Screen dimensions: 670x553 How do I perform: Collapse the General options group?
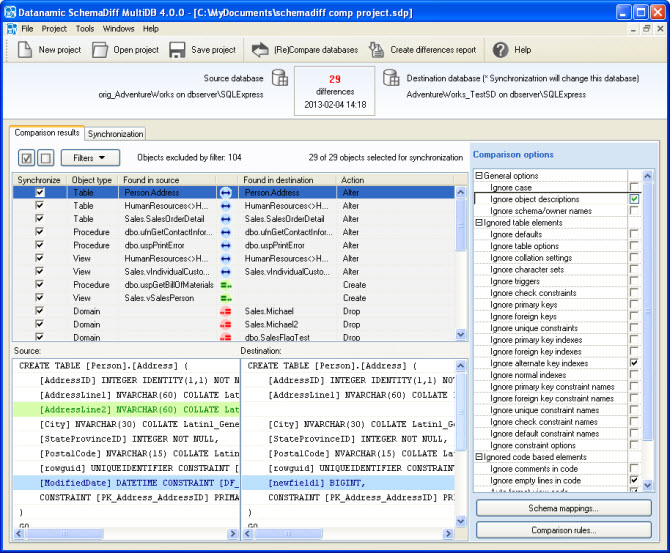[479, 176]
